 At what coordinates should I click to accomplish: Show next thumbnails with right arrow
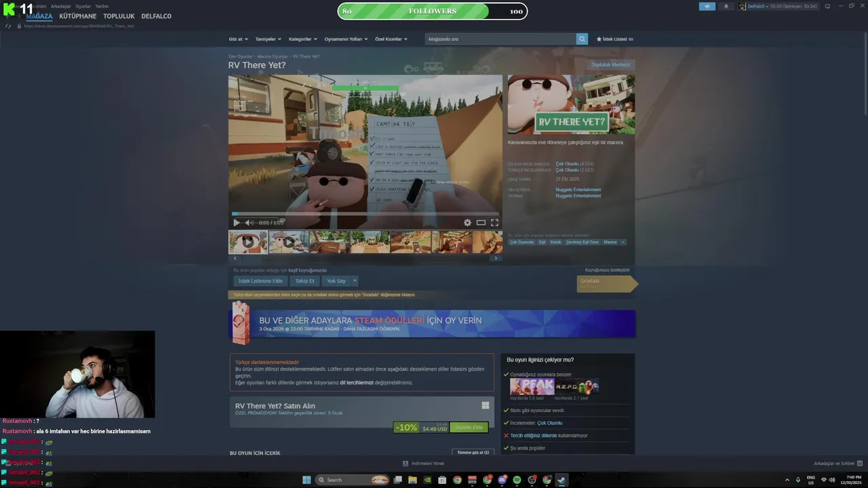(x=496, y=258)
